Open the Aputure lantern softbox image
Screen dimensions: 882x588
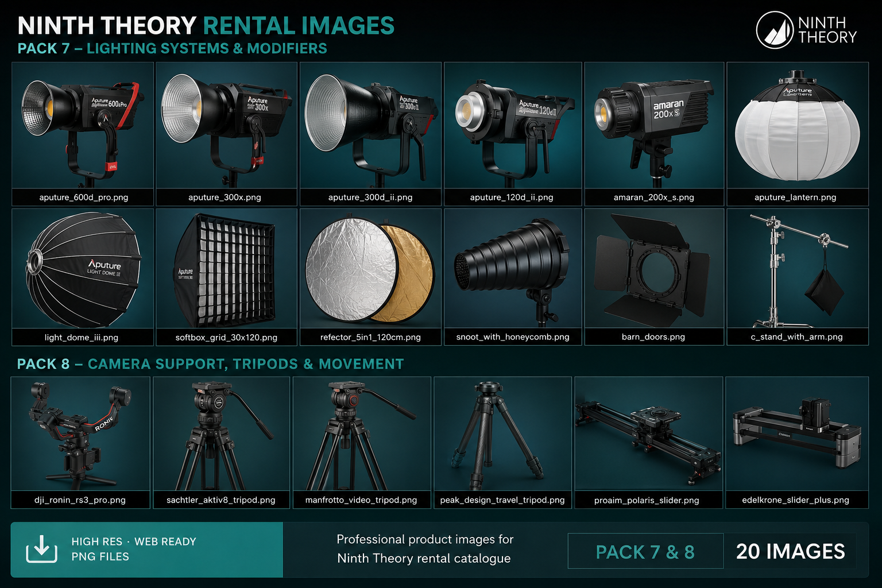point(798,125)
